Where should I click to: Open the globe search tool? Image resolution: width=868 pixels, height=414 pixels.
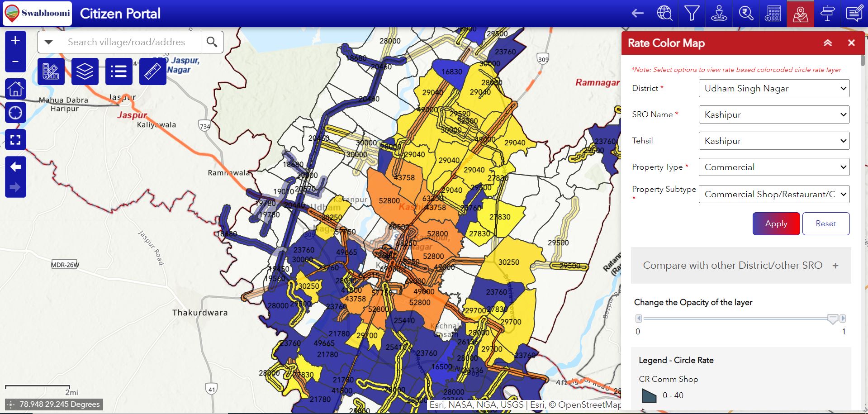pos(664,14)
